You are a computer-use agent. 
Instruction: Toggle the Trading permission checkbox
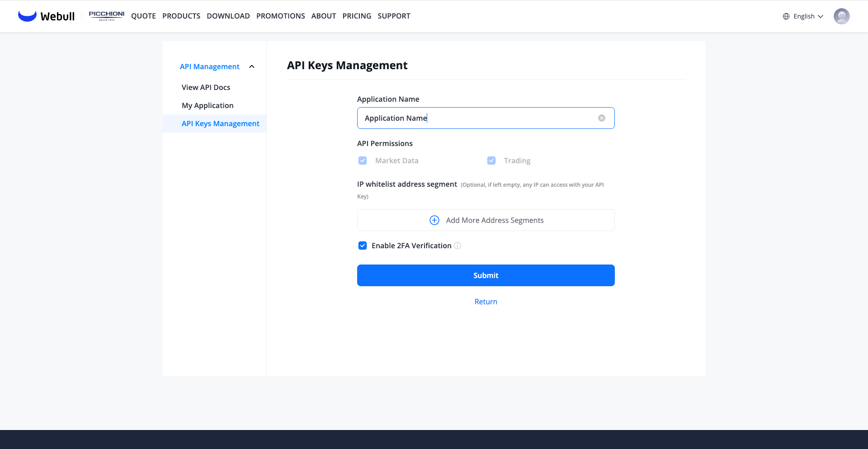pos(491,161)
